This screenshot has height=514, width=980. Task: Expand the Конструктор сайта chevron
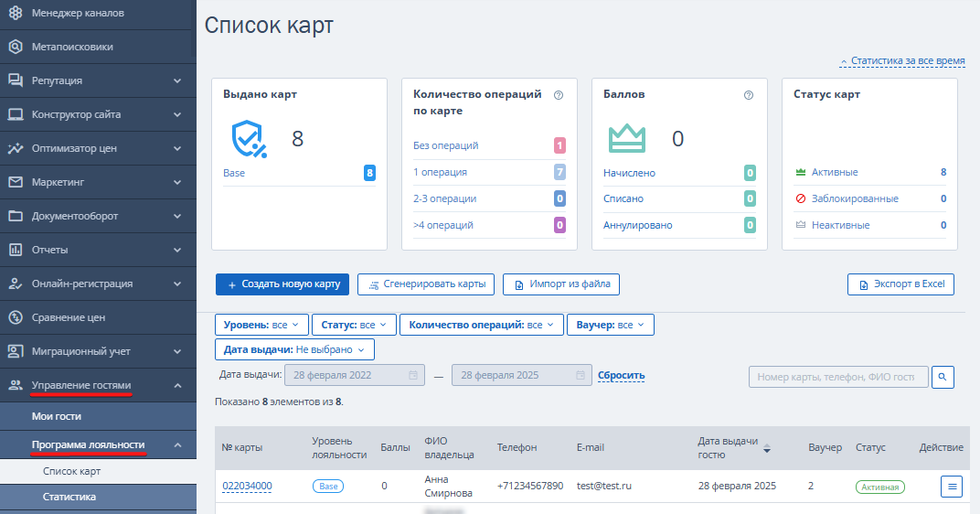pos(177,114)
